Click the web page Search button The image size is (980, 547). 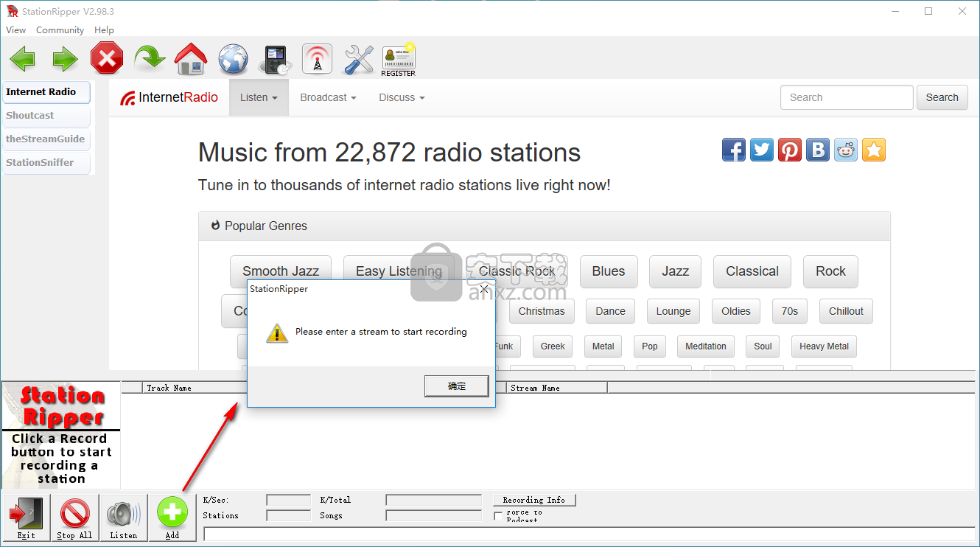pos(942,97)
